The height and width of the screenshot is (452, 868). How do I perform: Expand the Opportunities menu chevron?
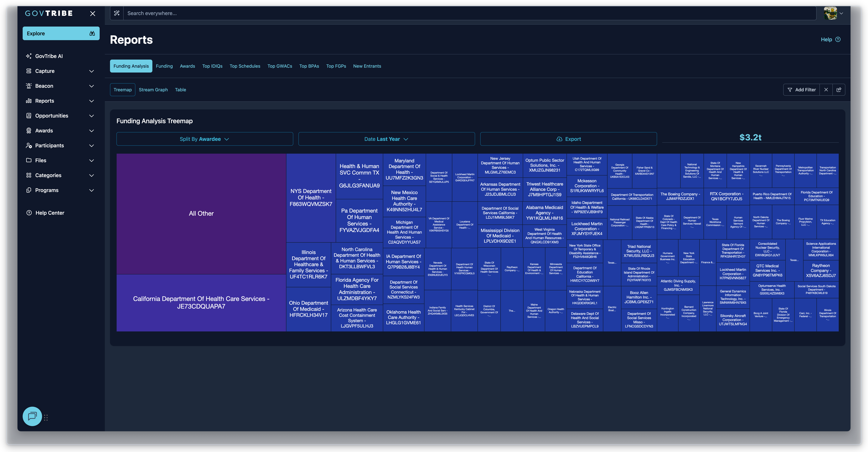click(x=91, y=116)
